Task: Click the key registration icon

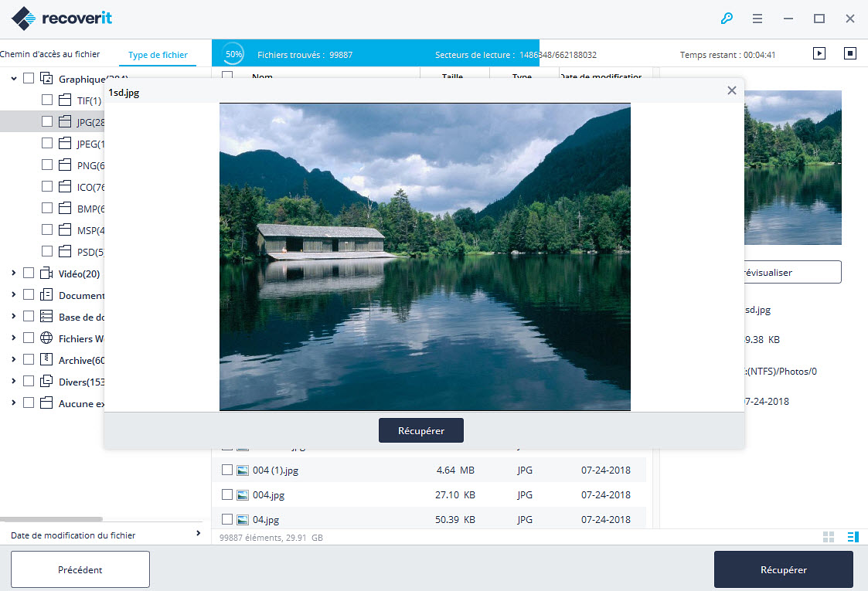Action: 727,19
